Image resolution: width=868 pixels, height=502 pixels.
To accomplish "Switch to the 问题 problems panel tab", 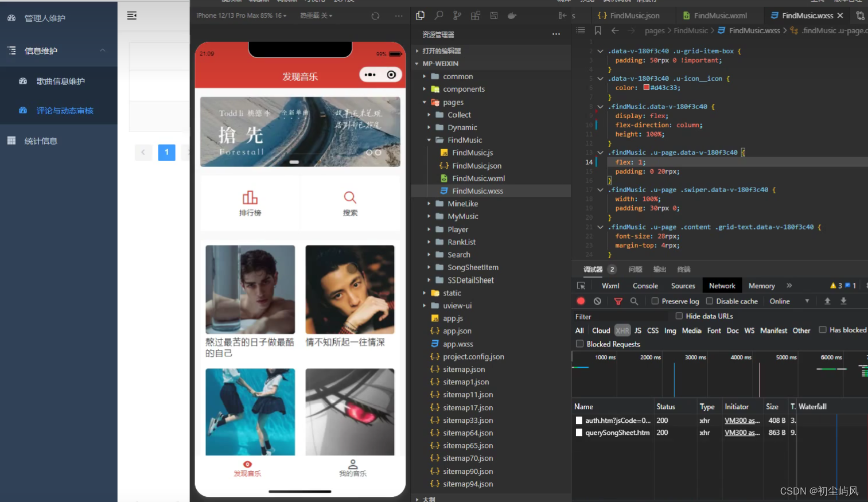I will click(635, 269).
